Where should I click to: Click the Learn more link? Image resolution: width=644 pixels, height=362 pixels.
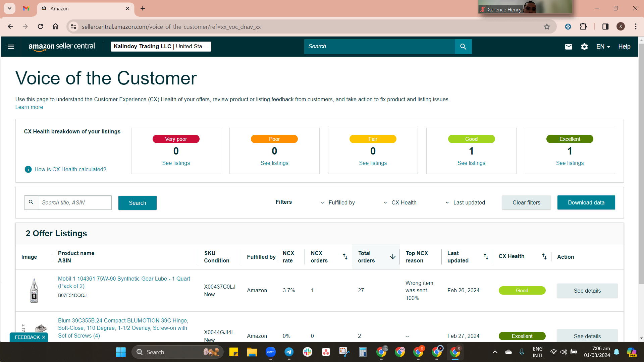tap(29, 107)
